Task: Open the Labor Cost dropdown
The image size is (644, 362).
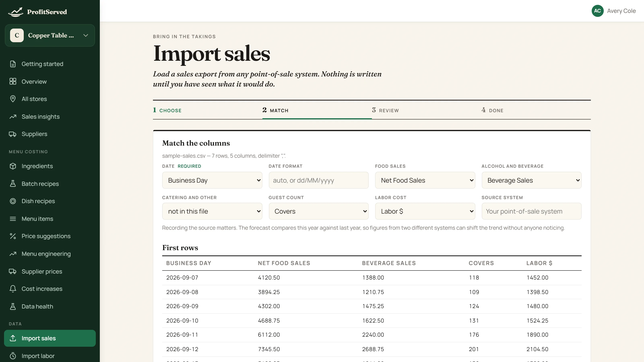Action: click(425, 211)
